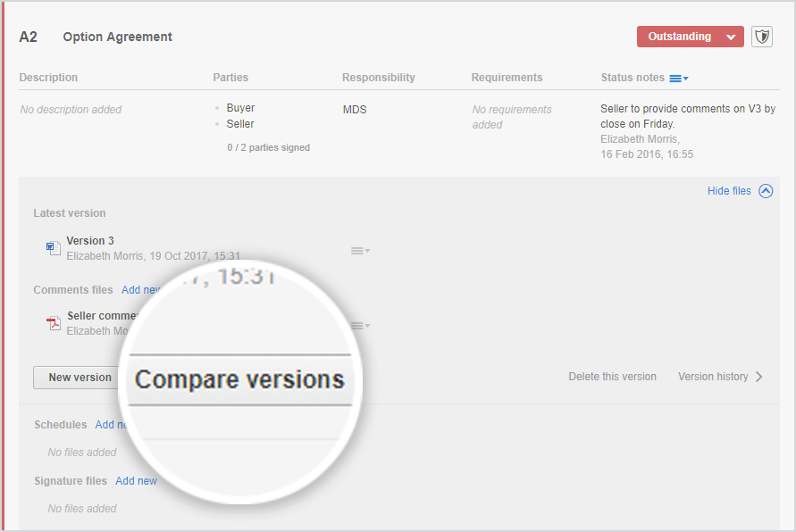
Task: Add new file under Signature files
Action: (136, 481)
